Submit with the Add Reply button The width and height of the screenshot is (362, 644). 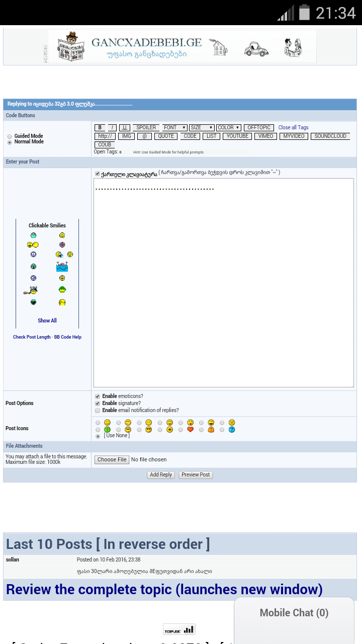(x=161, y=475)
